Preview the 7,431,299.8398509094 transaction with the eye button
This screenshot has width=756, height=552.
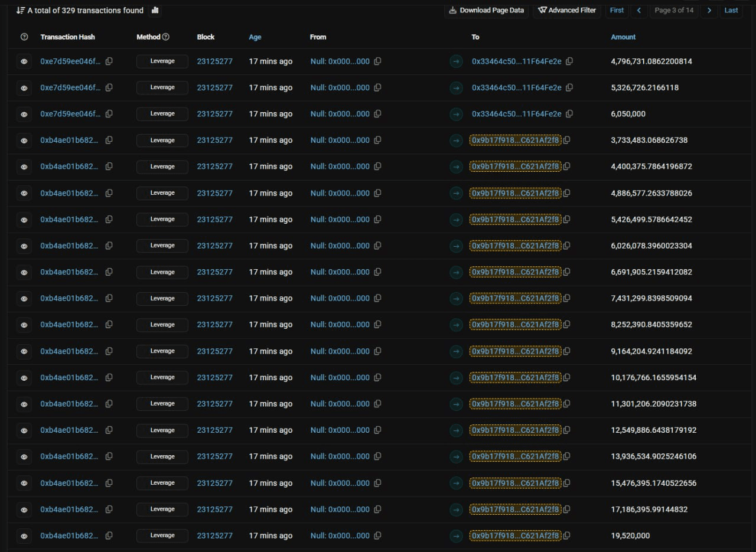pos(24,299)
